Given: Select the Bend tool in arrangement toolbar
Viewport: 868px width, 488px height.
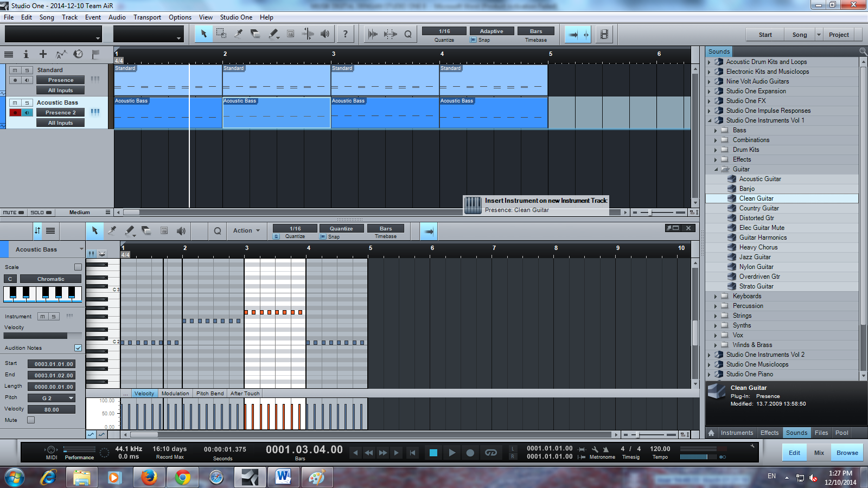Looking at the screenshot, I should pyautogui.click(x=308, y=34).
